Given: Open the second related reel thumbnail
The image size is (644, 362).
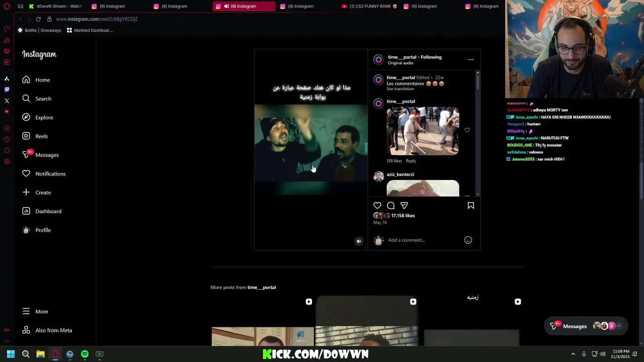Looking at the screenshot, I should pos(367,321).
